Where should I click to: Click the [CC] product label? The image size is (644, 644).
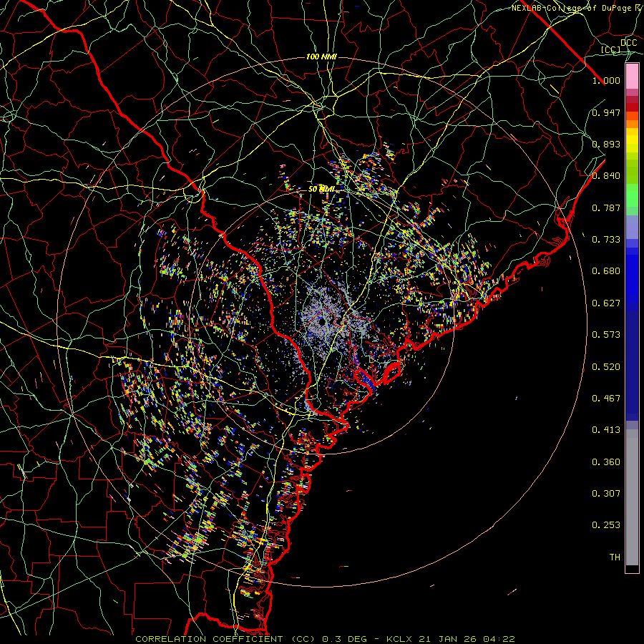pos(611,49)
